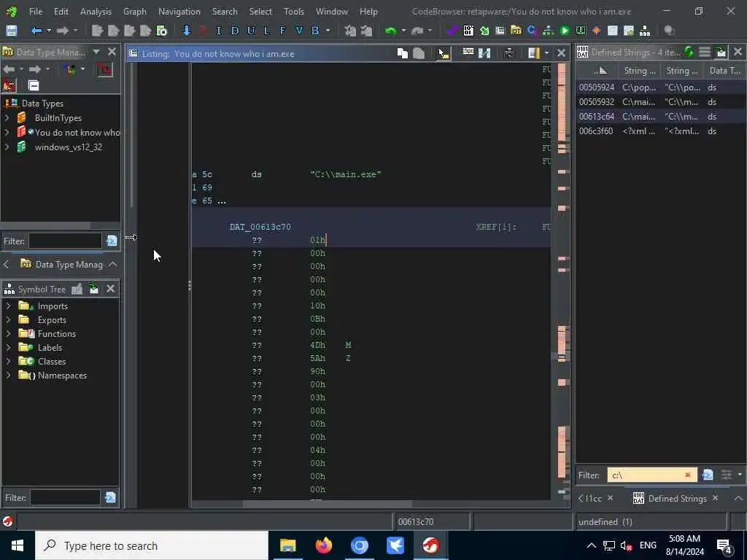Open the Search menu
The width and height of the screenshot is (747, 560).
[x=225, y=12]
